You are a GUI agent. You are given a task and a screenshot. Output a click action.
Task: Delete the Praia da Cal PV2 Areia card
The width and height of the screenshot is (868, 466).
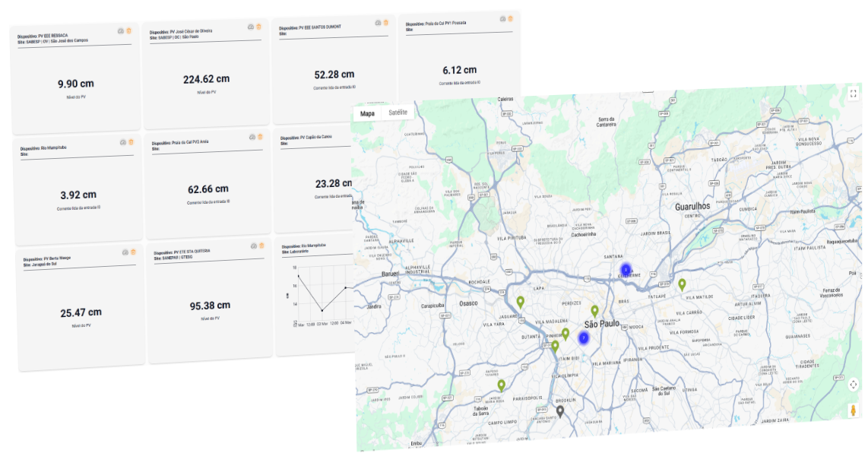pyautogui.click(x=260, y=137)
